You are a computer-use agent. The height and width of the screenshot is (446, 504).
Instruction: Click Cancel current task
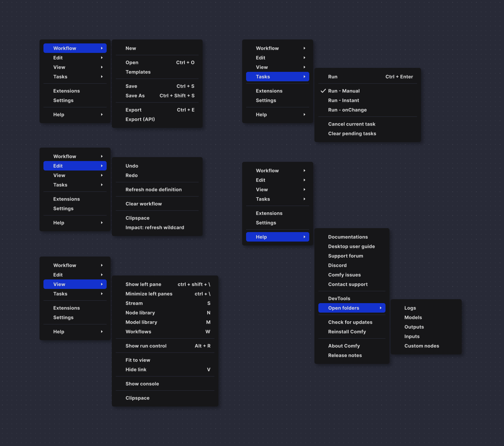coord(352,124)
